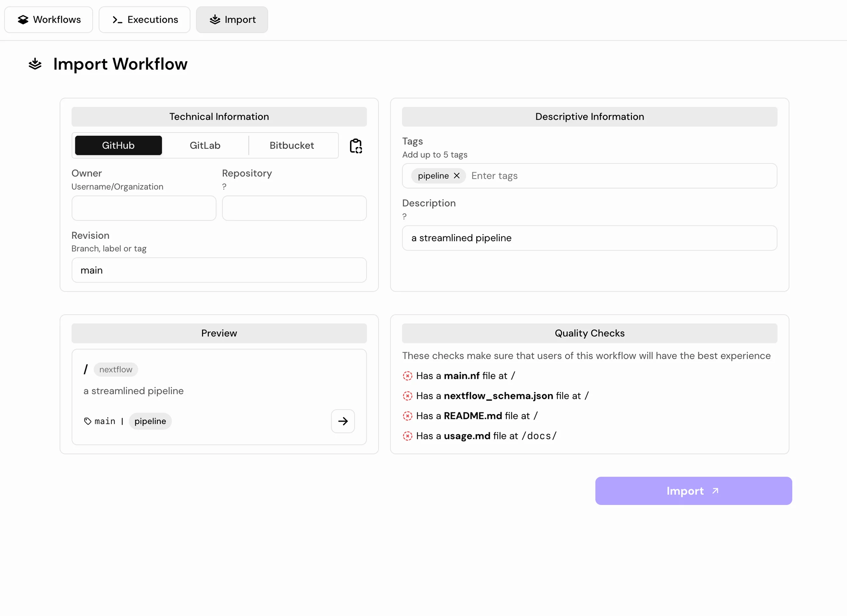
Task: Open preview card with arrow button
Action: pos(343,421)
